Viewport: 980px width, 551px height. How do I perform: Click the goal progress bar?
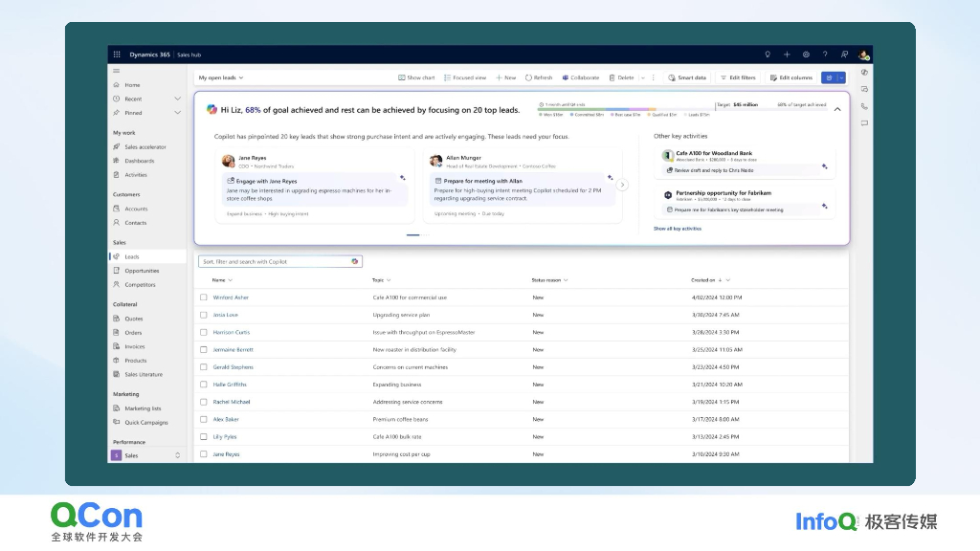624,109
